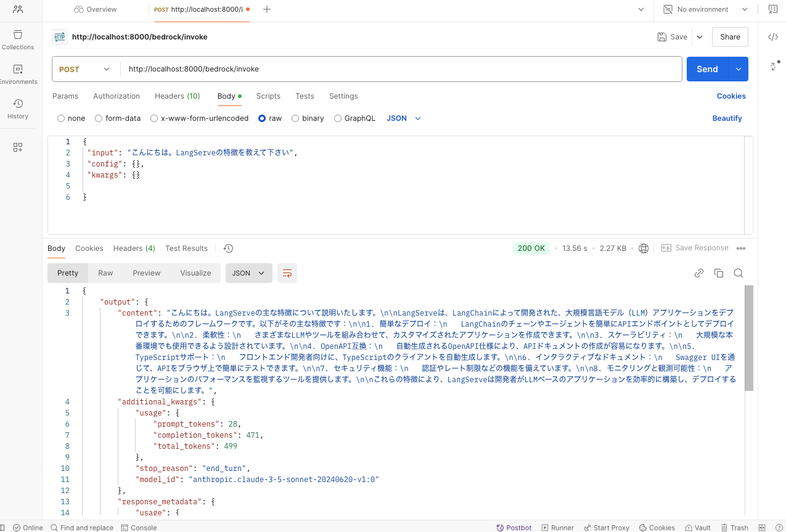Open the Environments sidebar panel
Screen dimensions: 786x532
(x=18, y=74)
